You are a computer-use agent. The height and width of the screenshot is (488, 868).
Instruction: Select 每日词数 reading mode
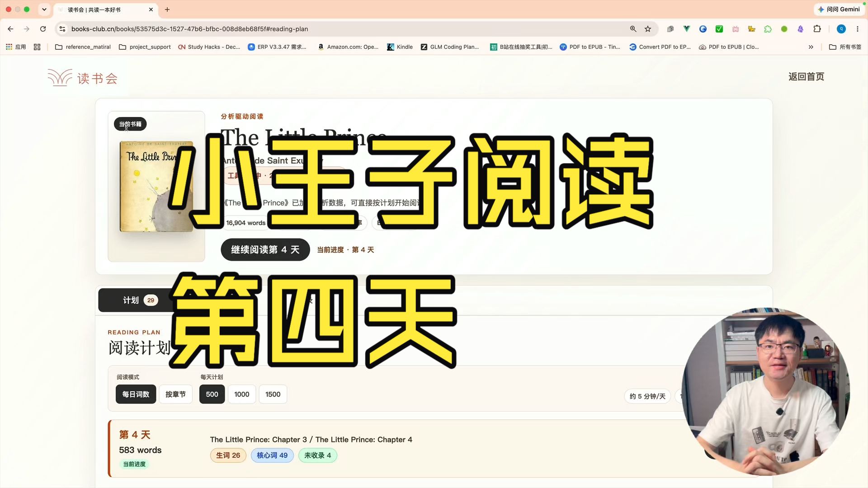click(x=136, y=394)
